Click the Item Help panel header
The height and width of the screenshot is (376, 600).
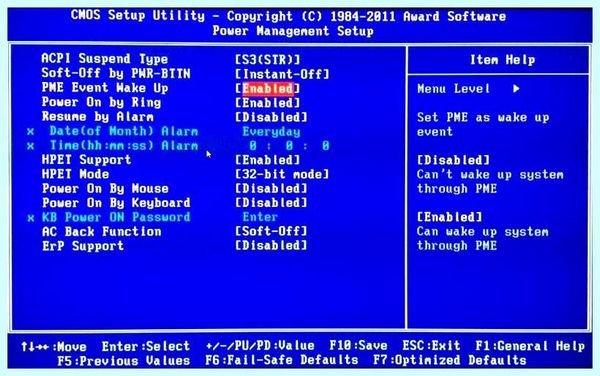click(x=502, y=60)
